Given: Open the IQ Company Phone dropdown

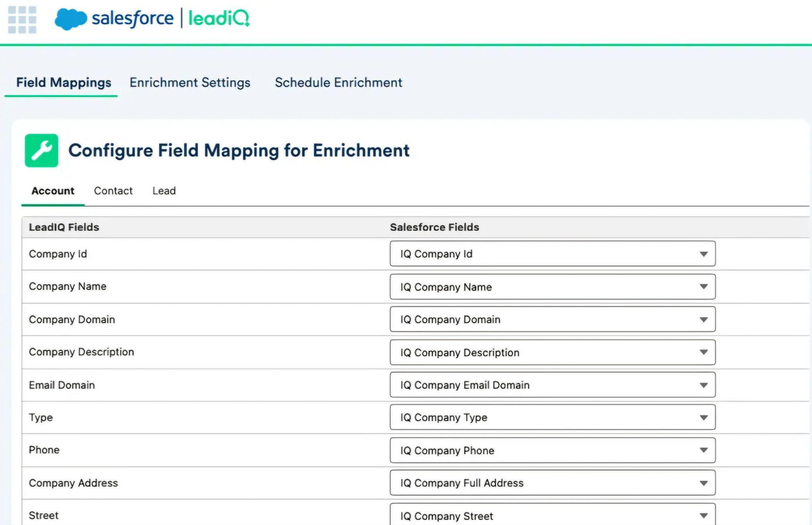Looking at the screenshot, I should coord(553,450).
